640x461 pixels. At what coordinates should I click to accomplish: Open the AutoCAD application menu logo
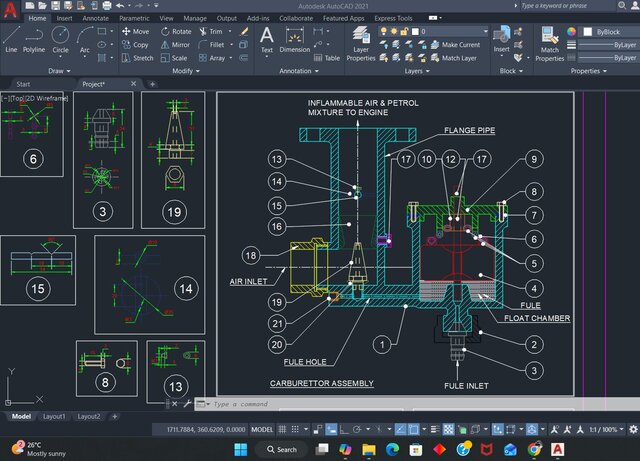[x=10, y=10]
